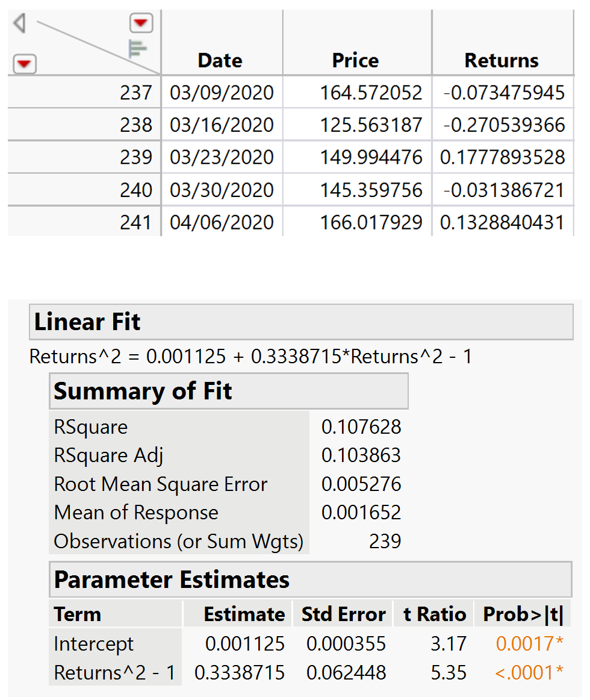This screenshot has width=590, height=700.
Task: Click the date cell 03/30/2020
Action: pyautogui.click(x=222, y=190)
